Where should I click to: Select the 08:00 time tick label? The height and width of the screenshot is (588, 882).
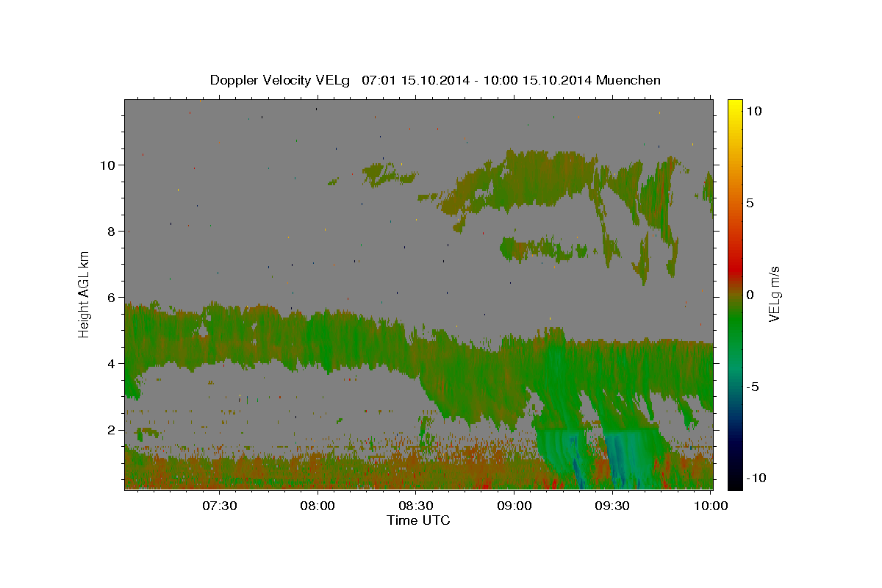point(318,506)
